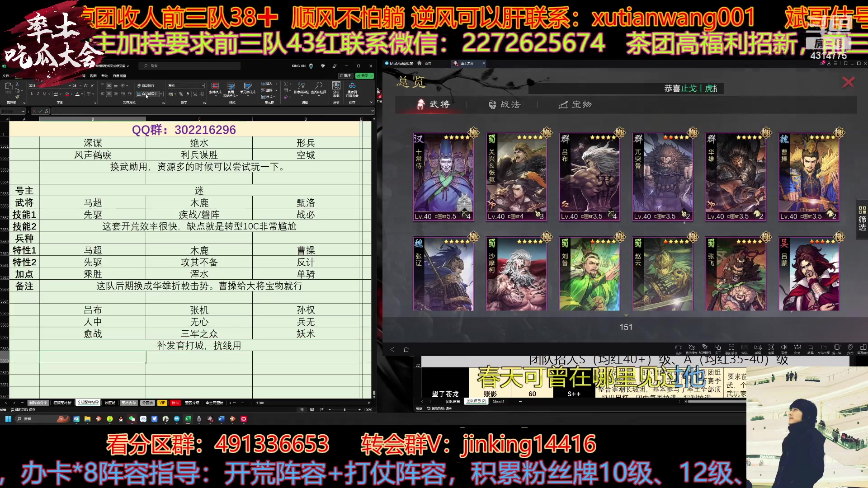Click the Paste icon in Excel ribbon

point(9,85)
